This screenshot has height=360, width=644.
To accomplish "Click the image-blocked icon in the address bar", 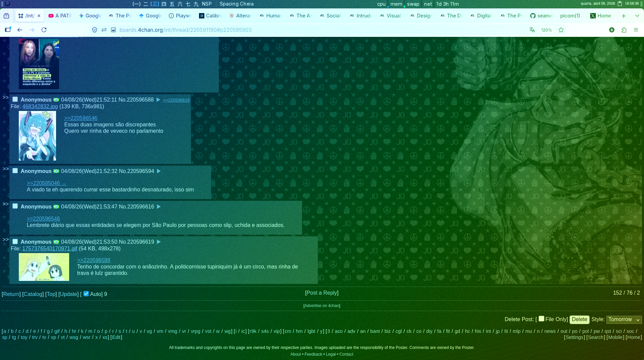I will point(113,30).
